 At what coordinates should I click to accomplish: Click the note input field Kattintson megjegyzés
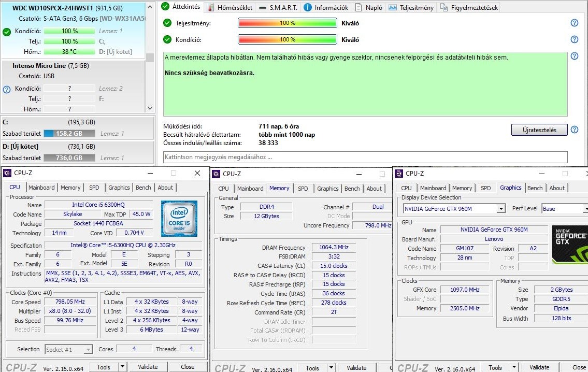(365, 157)
